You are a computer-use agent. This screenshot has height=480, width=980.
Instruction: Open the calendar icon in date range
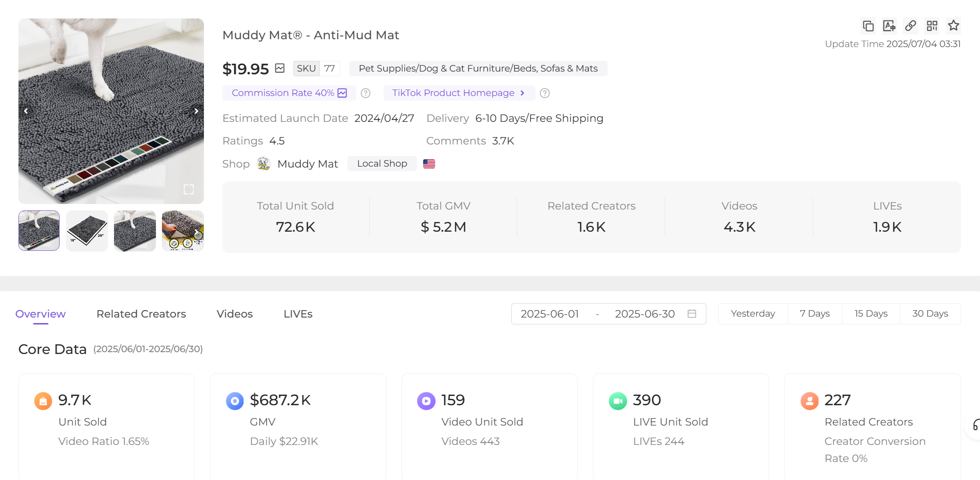tap(692, 314)
